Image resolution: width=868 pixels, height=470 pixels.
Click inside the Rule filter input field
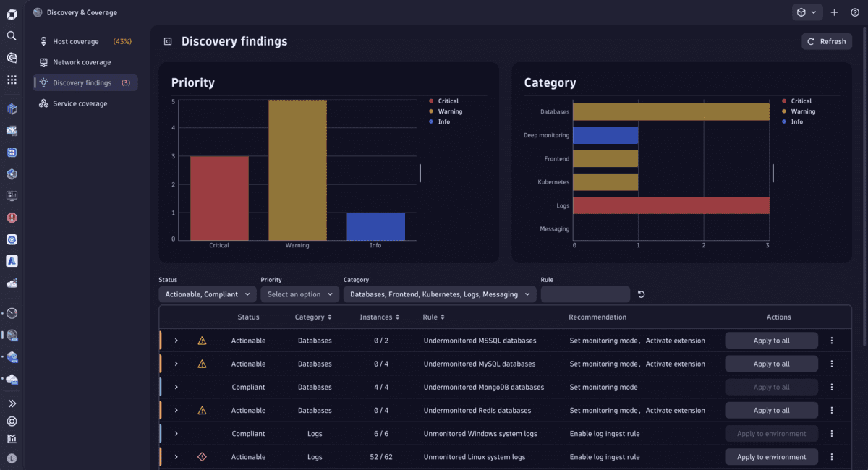[585, 294]
